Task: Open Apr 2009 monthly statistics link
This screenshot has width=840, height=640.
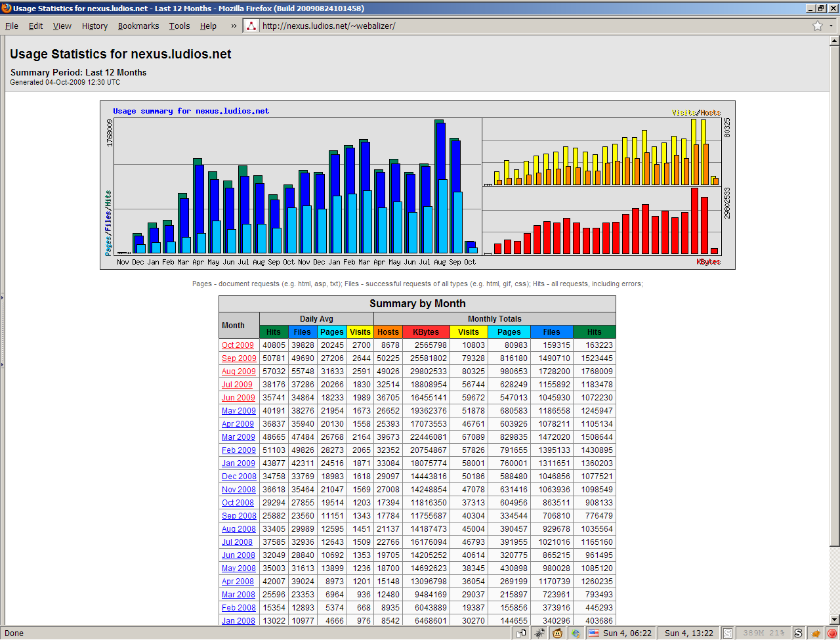Action: [x=238, y=424]
